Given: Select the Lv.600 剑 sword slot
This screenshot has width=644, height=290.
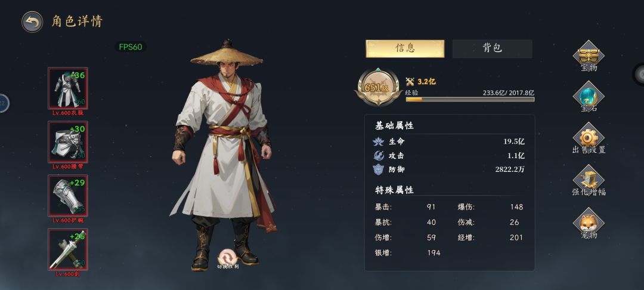Looking at the screenshot, I should pos(68,250).
